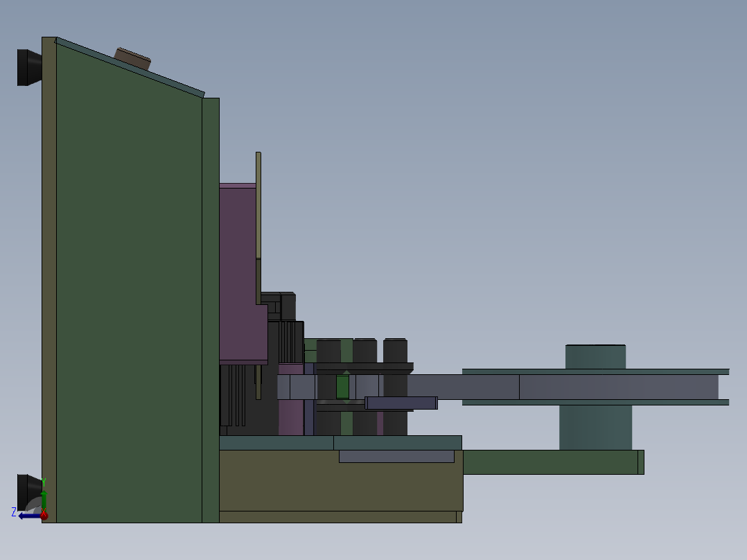Select the thin olive strip beneath the base
The image size is (747, 560).
coord(341,517)
